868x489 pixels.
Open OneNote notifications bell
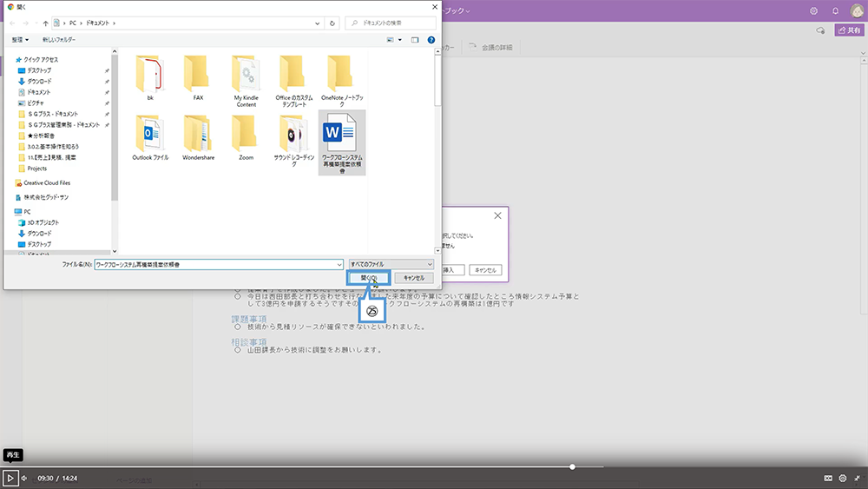click(835, 11)
